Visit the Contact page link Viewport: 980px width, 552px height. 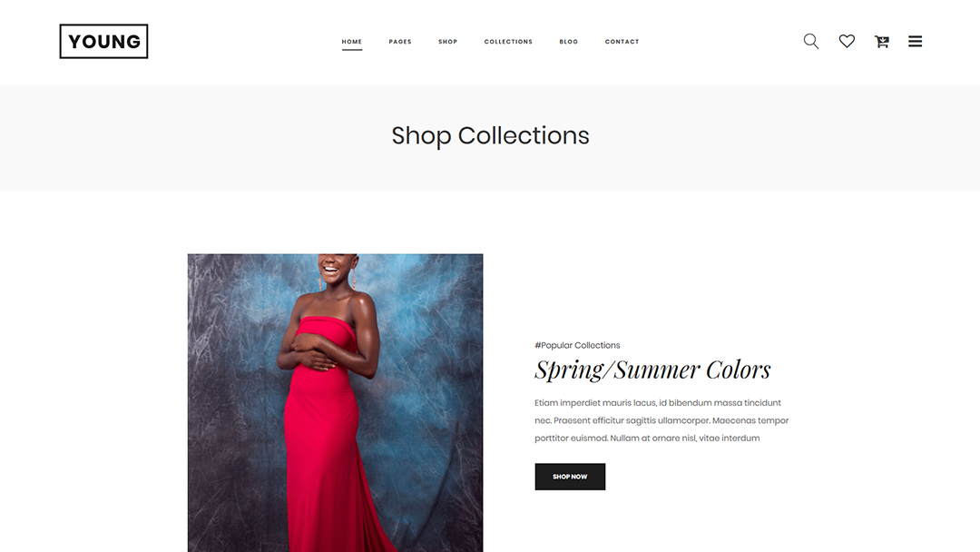[x=622, y=42]
